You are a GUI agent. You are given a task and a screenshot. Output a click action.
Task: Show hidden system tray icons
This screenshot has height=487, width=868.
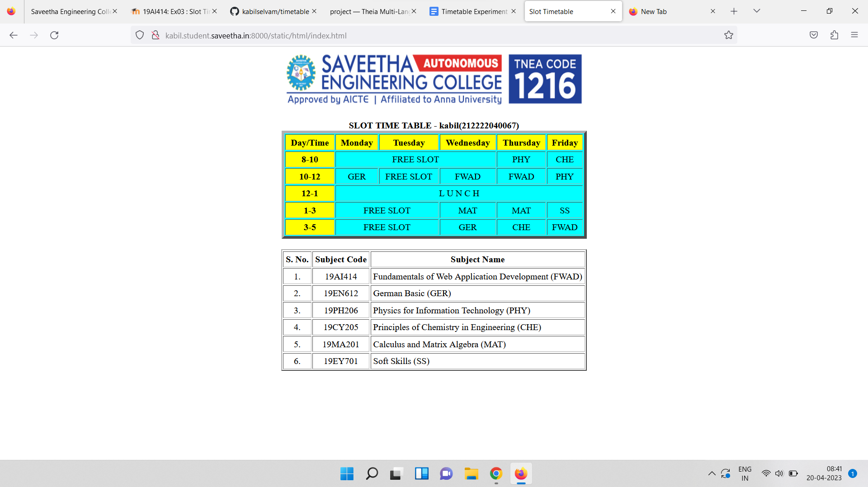click(x=712, y=473)
